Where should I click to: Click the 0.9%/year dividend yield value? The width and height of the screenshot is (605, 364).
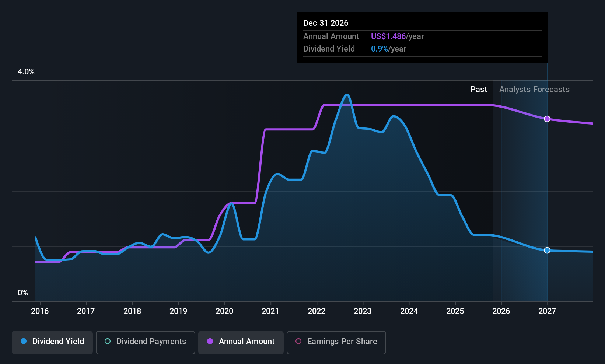click(x=388, y=49)
